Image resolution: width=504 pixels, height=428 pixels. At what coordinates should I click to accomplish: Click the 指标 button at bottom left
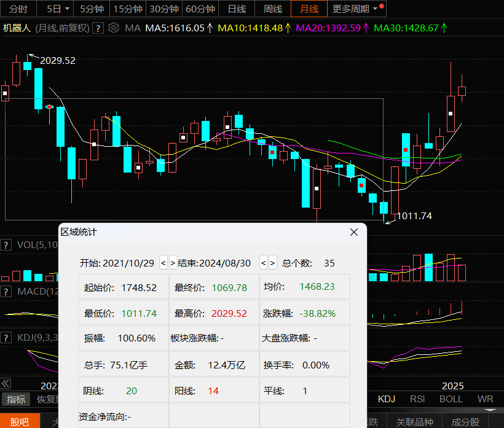pos(16,399)
